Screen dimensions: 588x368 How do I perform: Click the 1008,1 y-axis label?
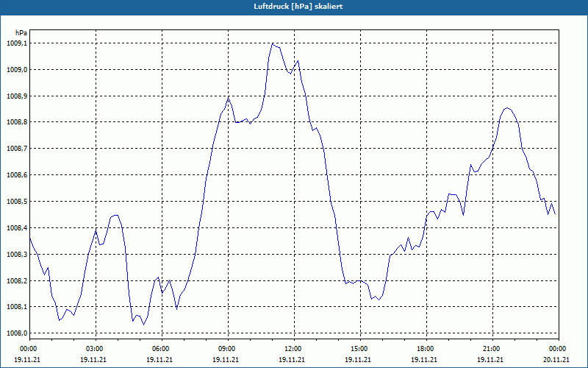point(17,307)
